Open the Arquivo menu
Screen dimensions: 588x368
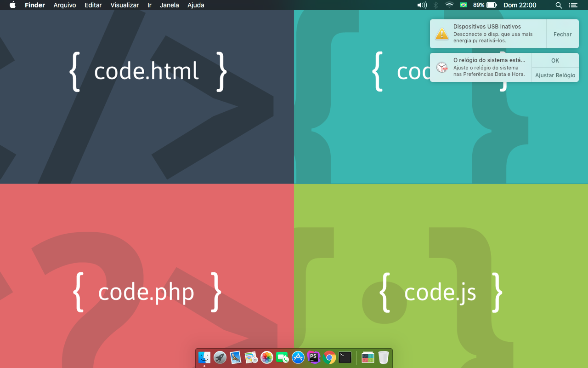[65, 5]
